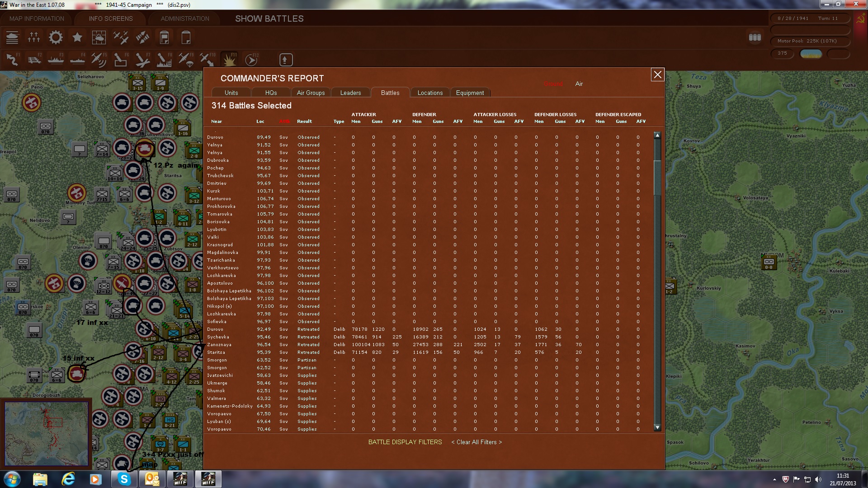
Task: Switch to the Air Groups tab
Action: tap(311, 93)
